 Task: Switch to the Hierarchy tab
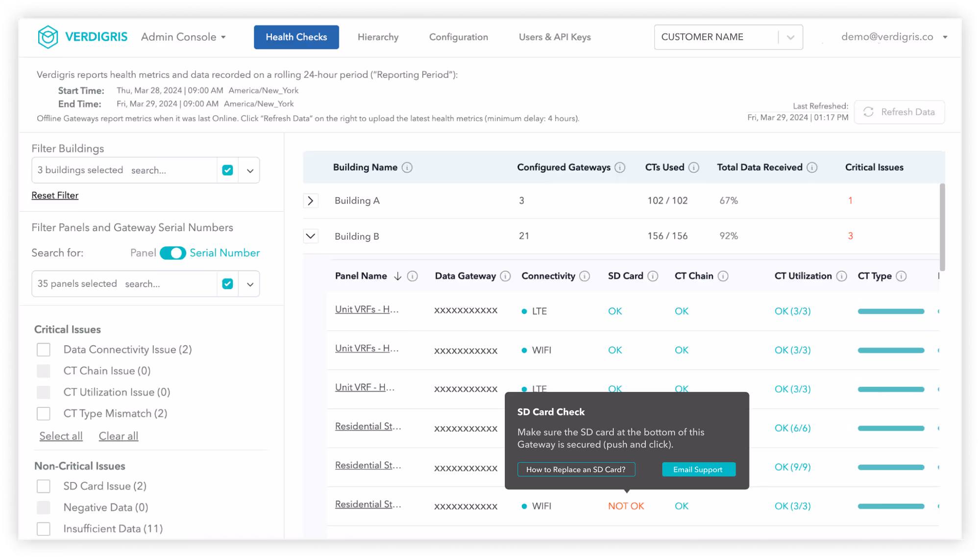[x=378, y=37]
